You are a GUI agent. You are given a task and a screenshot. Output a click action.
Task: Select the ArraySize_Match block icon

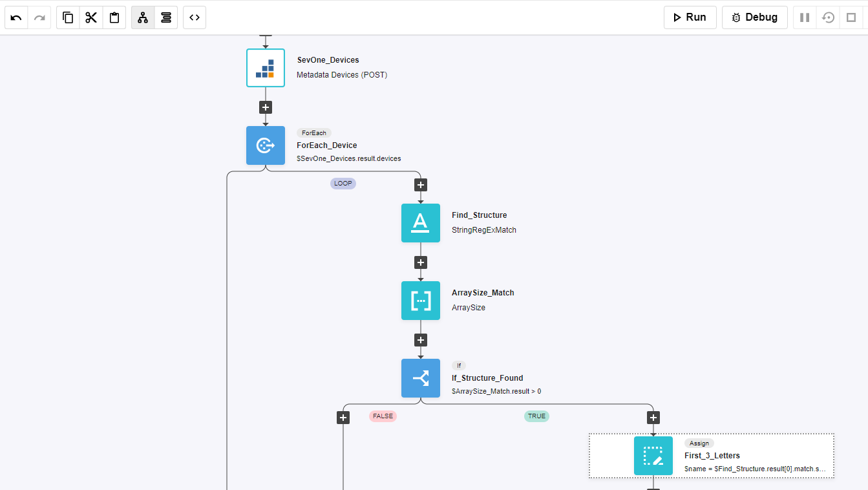421,301
